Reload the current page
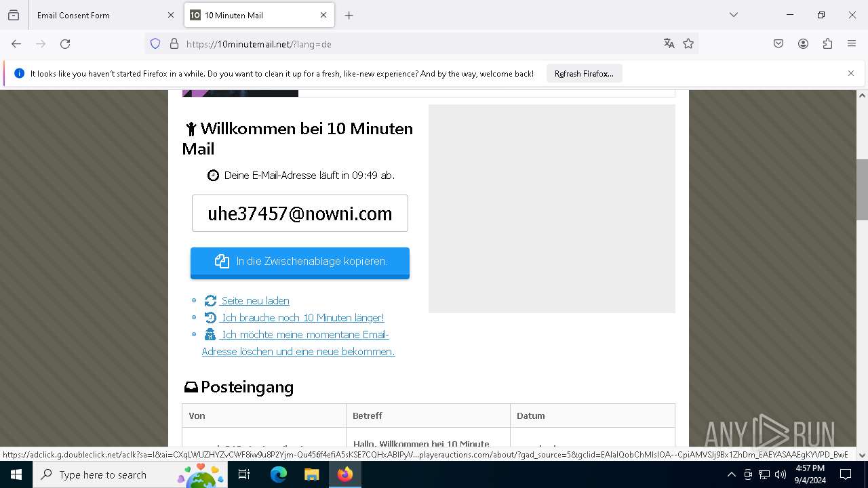This screenshot has height=488, width=868. coord(65,44)
